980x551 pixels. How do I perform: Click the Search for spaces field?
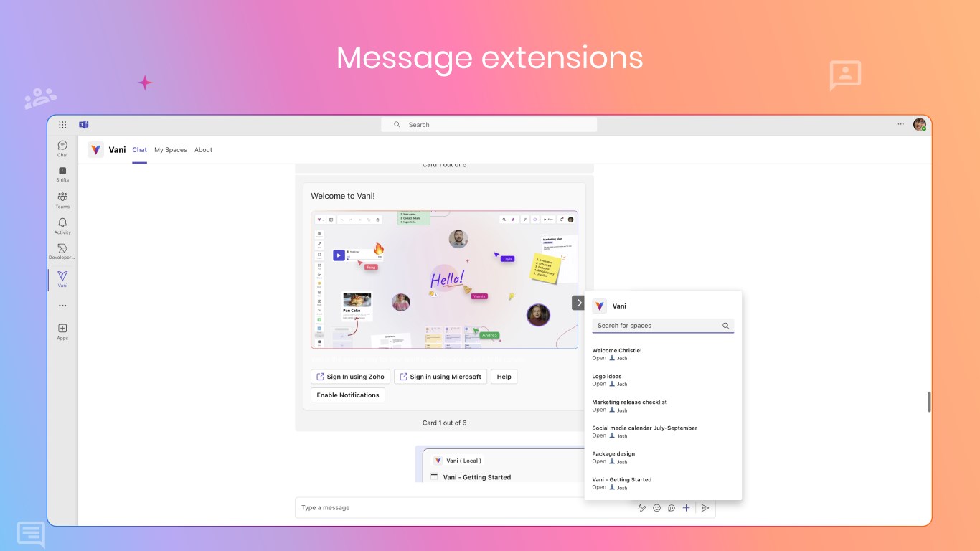(663, 326)
